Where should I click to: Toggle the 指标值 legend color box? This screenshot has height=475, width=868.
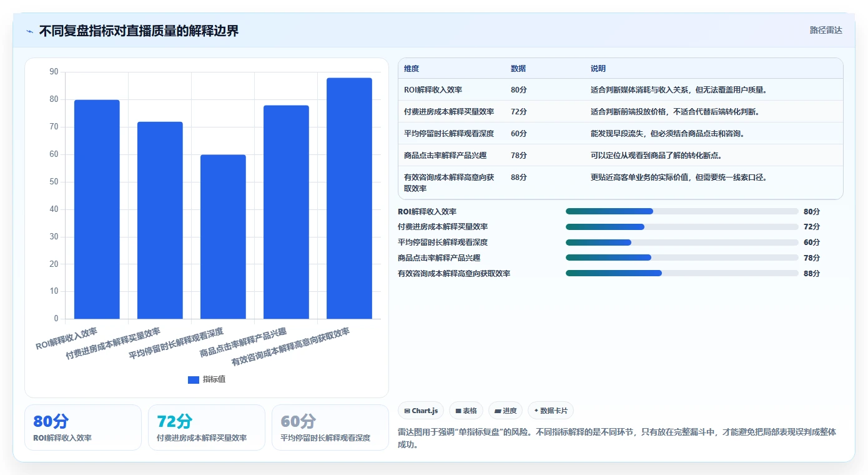click(194, 379)
